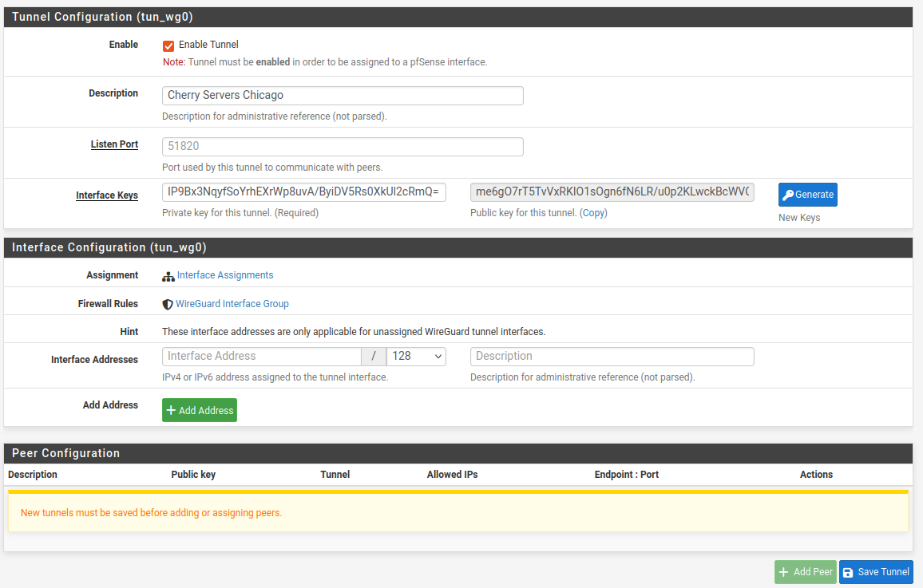Open the WireGuard Interface Group text link
This screenshot has width=923, height=588.
coord(232,304)
